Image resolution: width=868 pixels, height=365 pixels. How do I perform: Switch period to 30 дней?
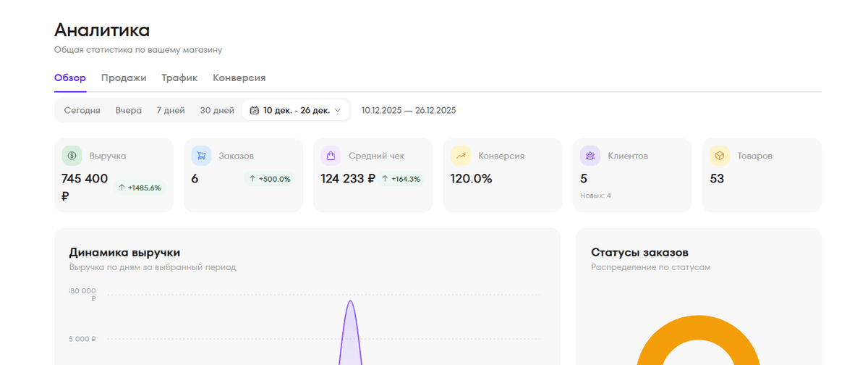pos(217,111)
